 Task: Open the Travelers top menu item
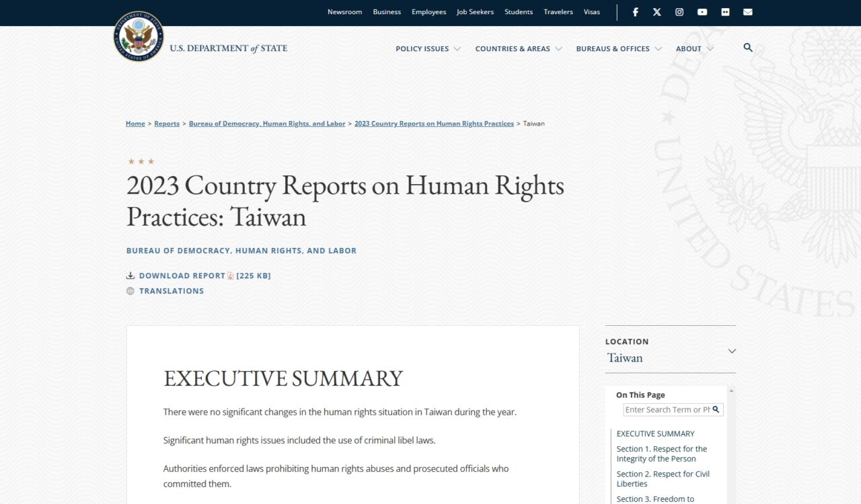[558, 12]
